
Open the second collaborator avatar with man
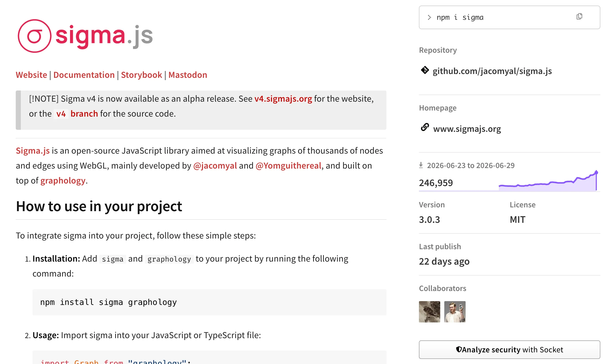click(x=455, y=312)
